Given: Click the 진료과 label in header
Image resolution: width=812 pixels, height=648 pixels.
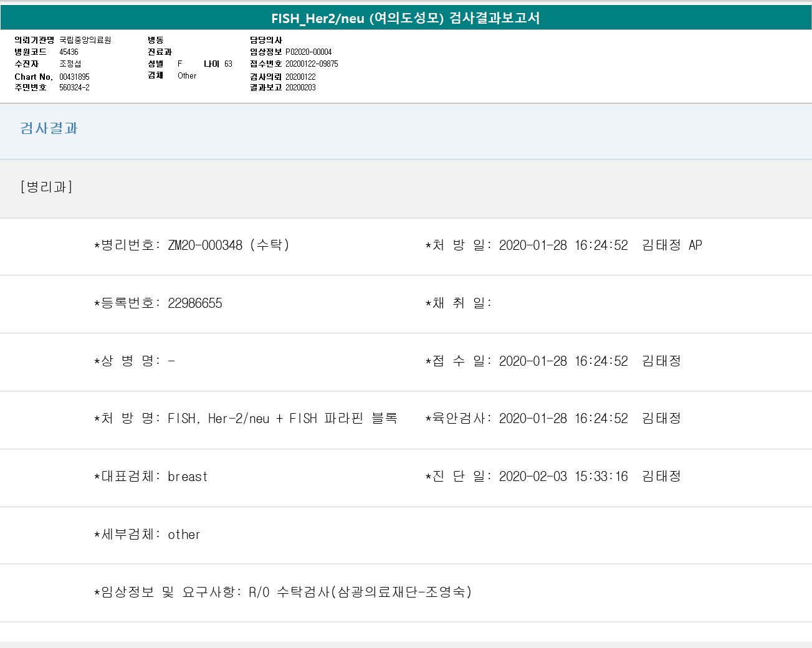Looking at the screenshot, I should (160, 52).
